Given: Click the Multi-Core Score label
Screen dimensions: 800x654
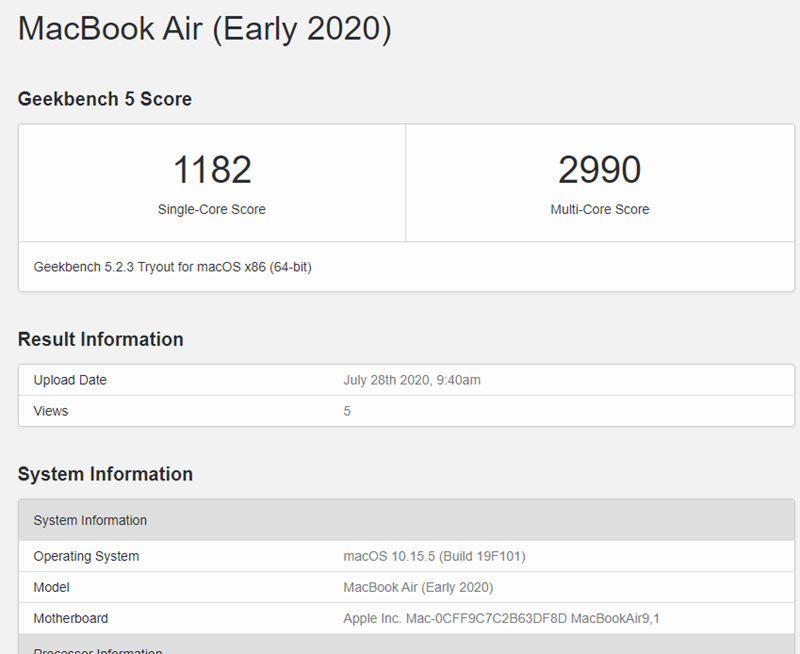Looking at the screenshot, I should click(599, 210).
